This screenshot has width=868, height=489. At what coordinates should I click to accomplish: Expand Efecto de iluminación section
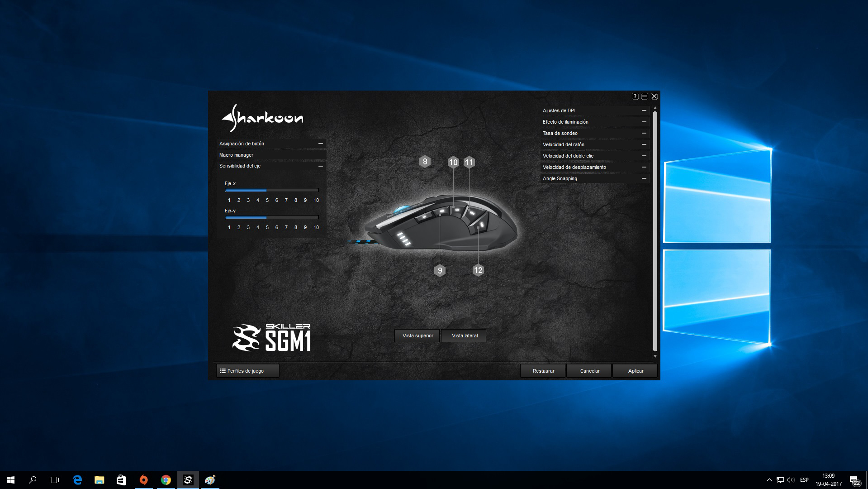595,122
